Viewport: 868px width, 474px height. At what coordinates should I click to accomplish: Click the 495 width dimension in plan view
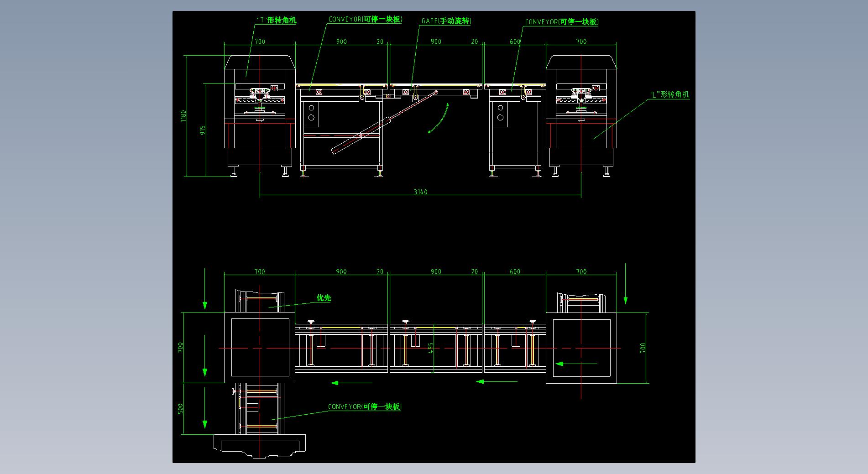[x=431, y=349]
